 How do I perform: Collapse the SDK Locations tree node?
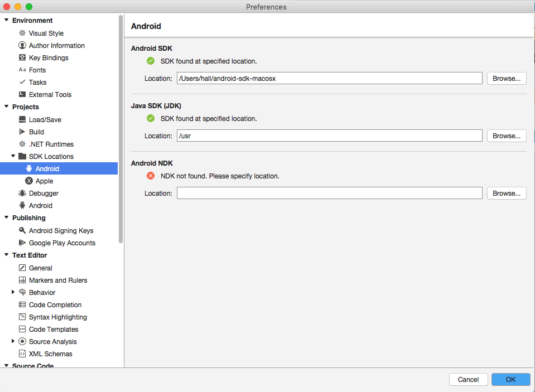[13, 157]
